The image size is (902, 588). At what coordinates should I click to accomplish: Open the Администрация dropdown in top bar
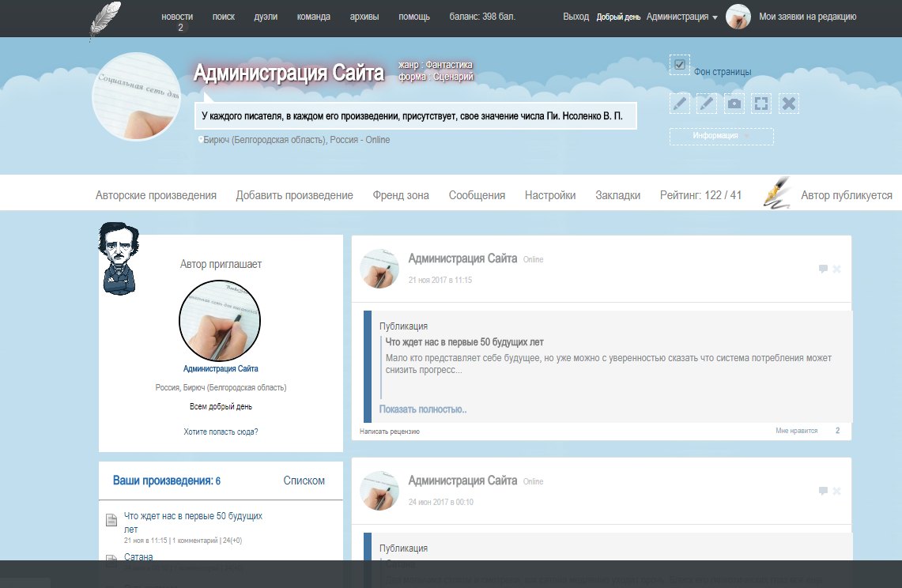point(681,17)
